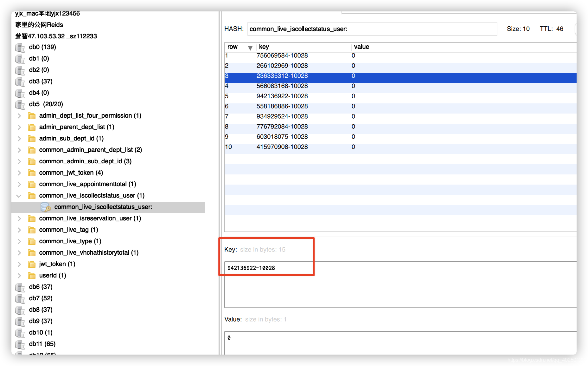Click the common_live_appointmenttotal folder icon
The image size is (588, 366).
pos(32,184)
